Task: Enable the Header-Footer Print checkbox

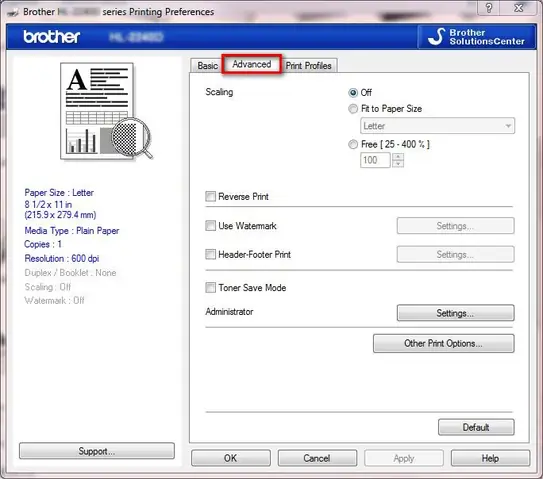Action: [x=210, y=255]
